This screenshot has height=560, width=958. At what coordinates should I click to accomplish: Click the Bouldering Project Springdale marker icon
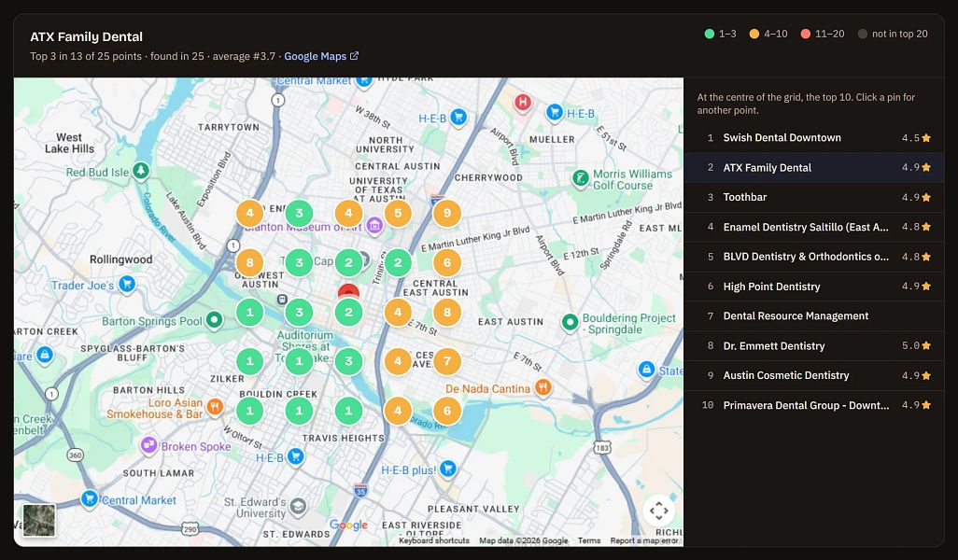tap(570, 322)
